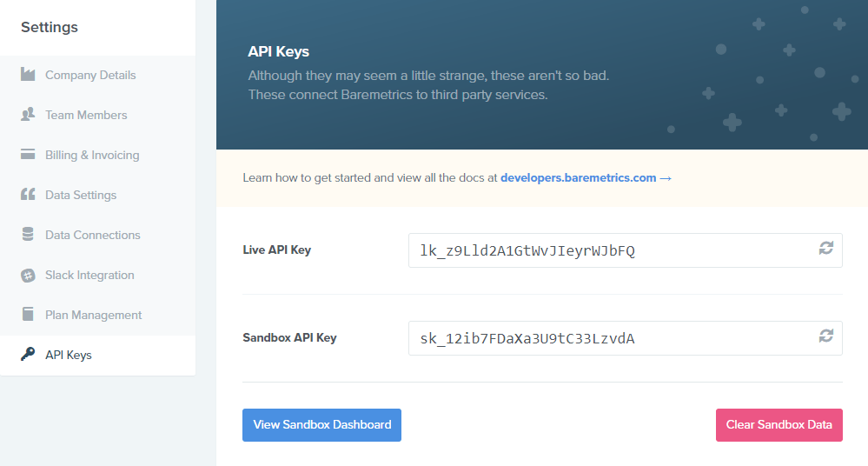Screen dimensions: 868x466
Task: Click the Plan Management icon
Action: point(28,314)
